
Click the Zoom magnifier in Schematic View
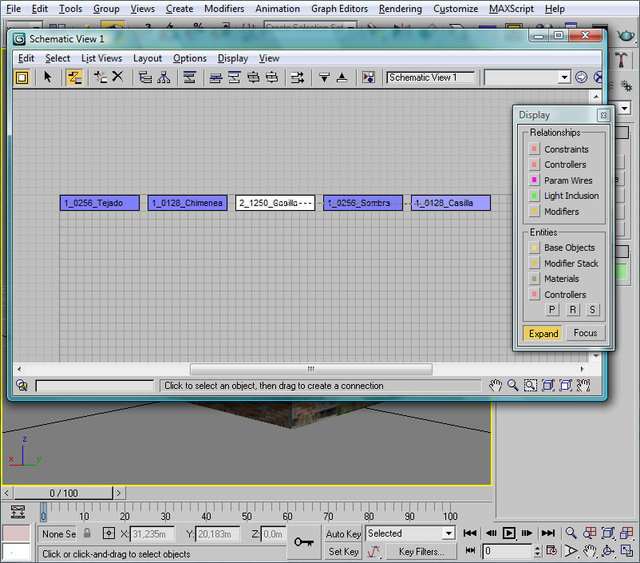pyautogui.click(x=512, y=385)
